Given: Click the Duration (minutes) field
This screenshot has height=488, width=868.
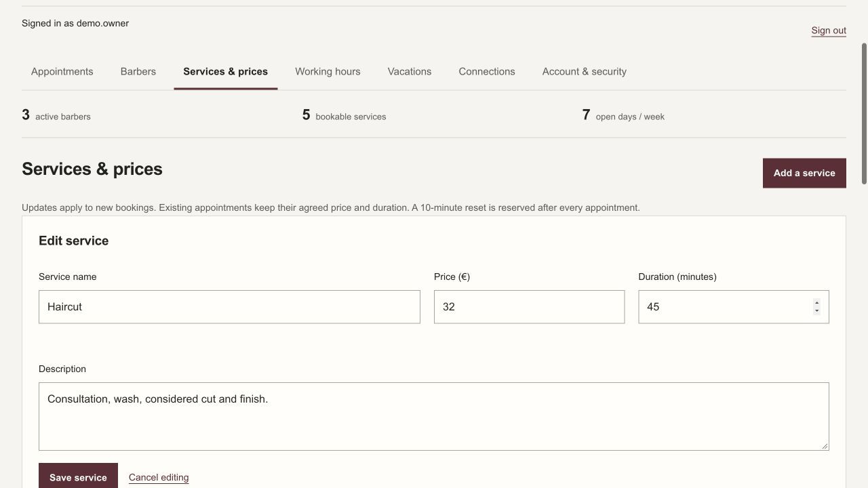Looking at the screenshot, I should tap(734, 307).
